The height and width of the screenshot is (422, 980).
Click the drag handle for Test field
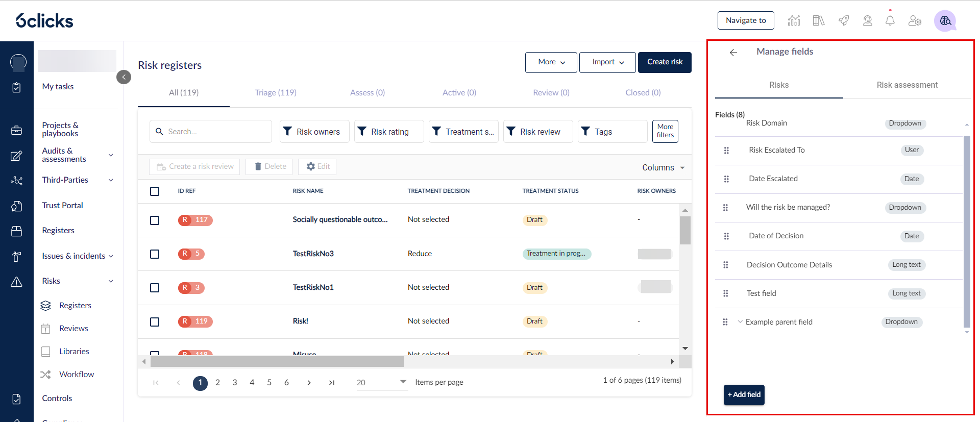726,293
